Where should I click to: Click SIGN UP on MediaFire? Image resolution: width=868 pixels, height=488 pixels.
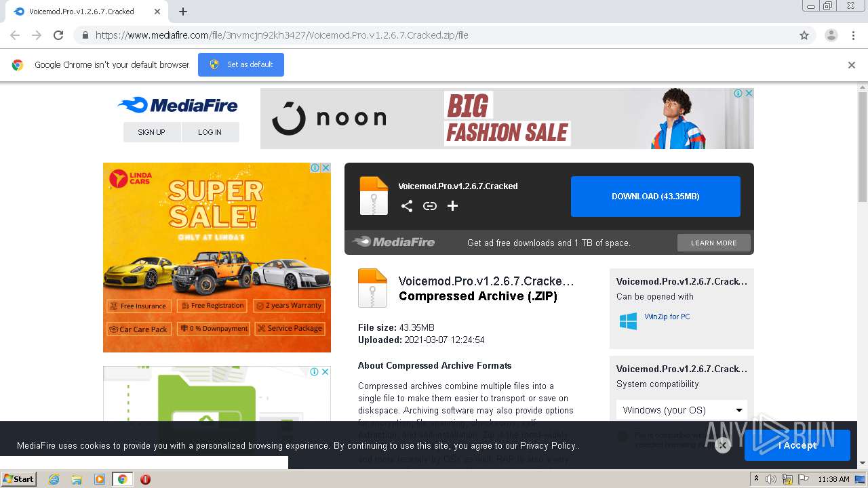152,132
